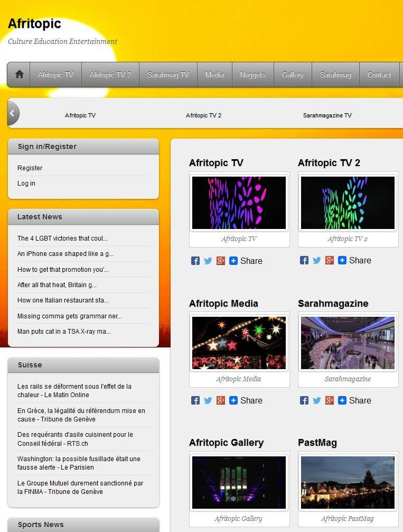
Task: Open Le Parisien Washington fusillade article
Action: click(x=79, y=463)
